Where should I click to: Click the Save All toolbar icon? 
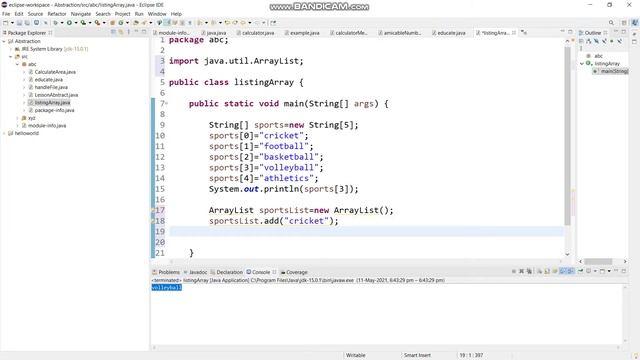(x=27, y=23)
